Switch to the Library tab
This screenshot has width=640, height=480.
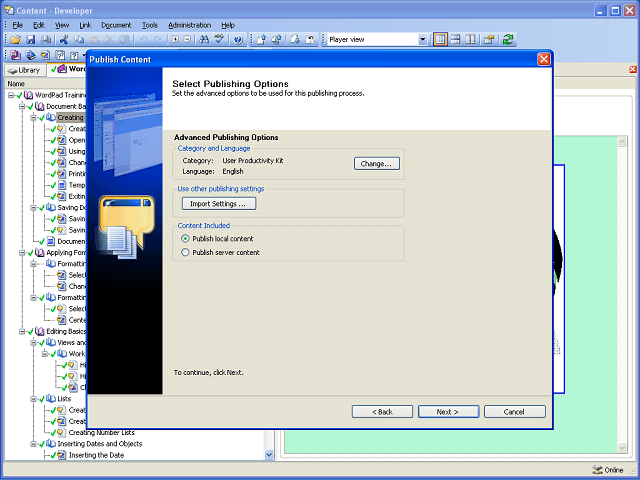point(24,70)
